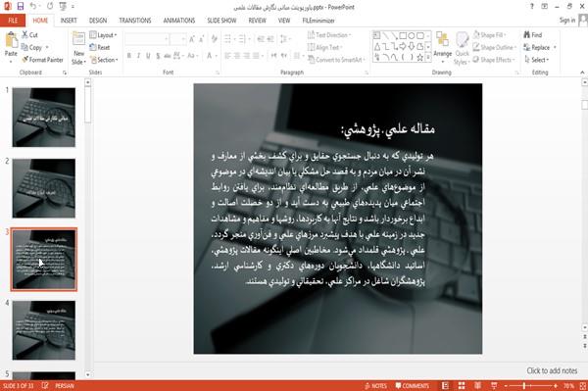
Task: Click the Redo icon in title bar
Action: coord(50,7)
